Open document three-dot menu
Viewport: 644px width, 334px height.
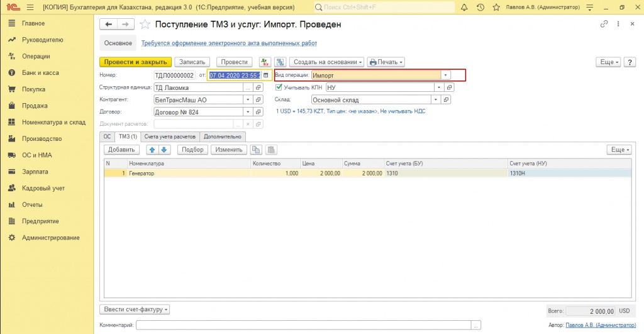point(618,24)
